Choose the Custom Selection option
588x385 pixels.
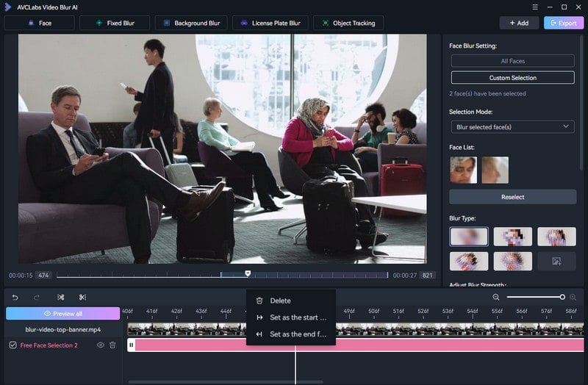point(512,78)
